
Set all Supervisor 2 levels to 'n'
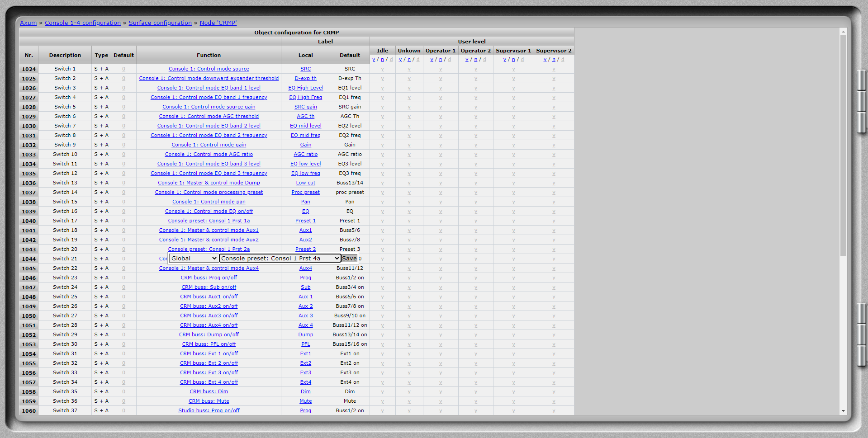[x=554, y=60]
